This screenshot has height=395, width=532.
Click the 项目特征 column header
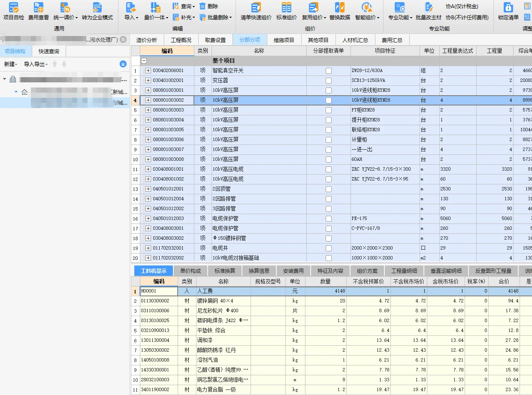point(385,51)
